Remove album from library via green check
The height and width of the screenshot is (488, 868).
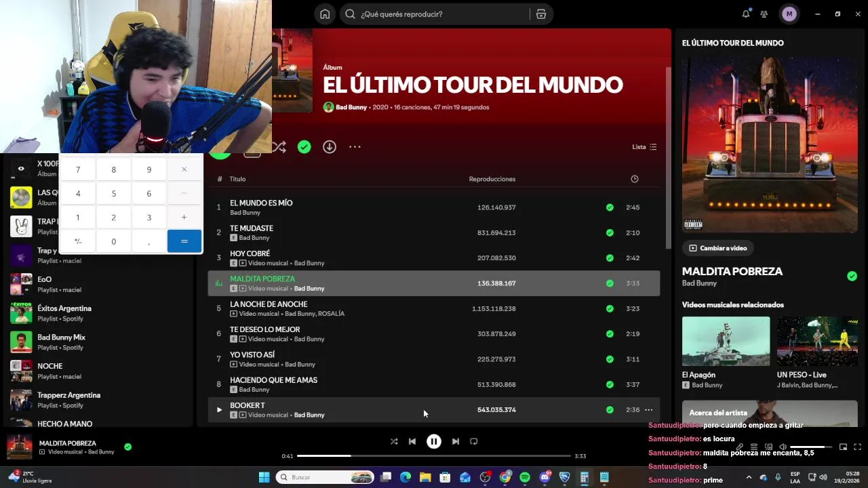point(304,147)
